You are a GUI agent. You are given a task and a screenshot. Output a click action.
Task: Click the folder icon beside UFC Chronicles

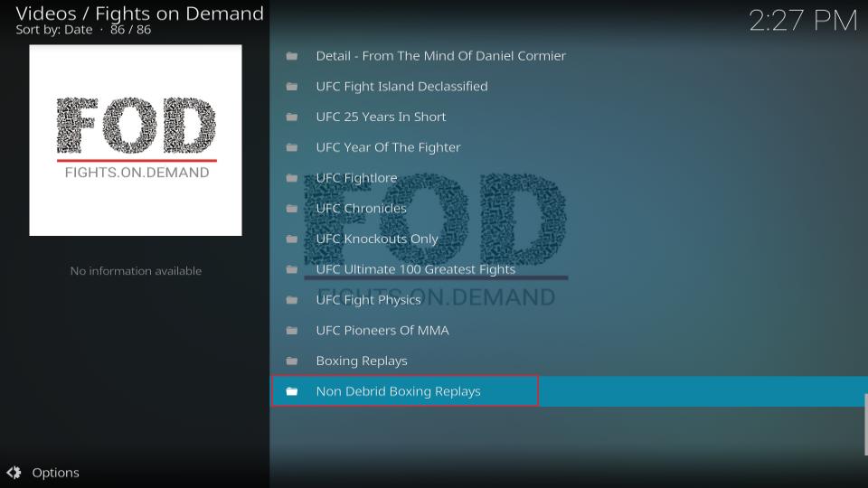point(292,209)
